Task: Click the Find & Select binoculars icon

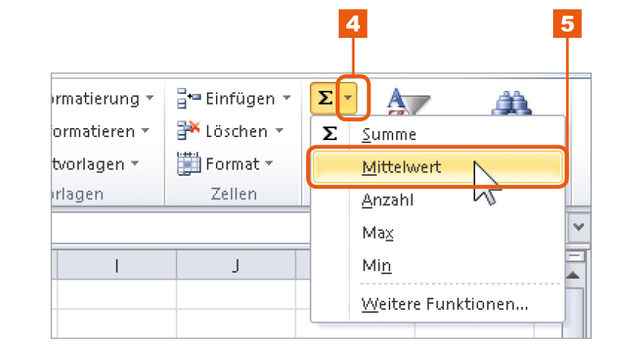Action: tap(511, 102)
